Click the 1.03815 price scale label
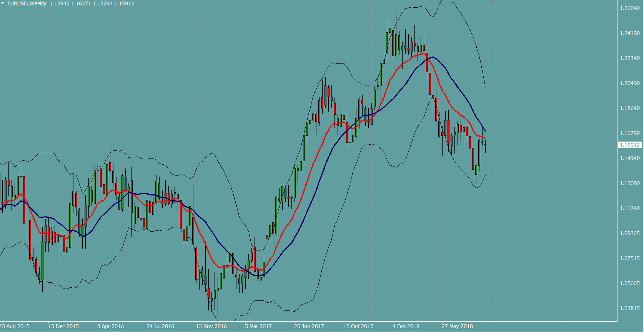This screenshot has height=332, width=644. pos(629,308)
